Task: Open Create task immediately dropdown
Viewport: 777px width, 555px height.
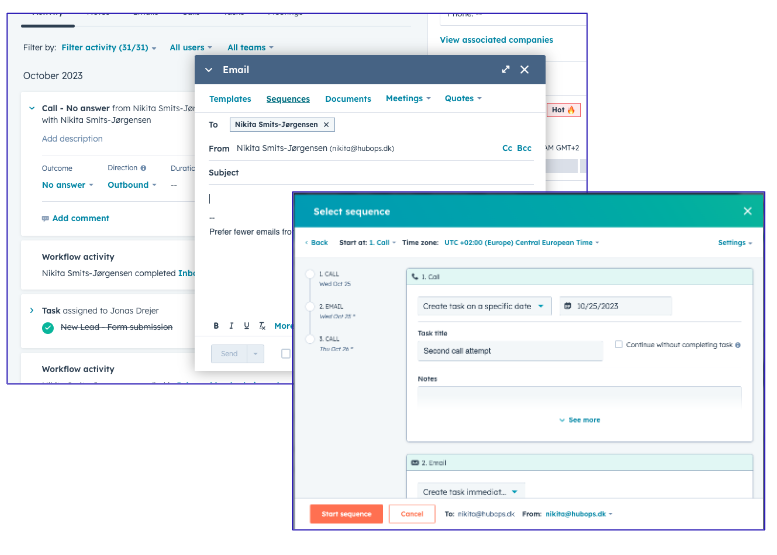Action: click(471, 492)
